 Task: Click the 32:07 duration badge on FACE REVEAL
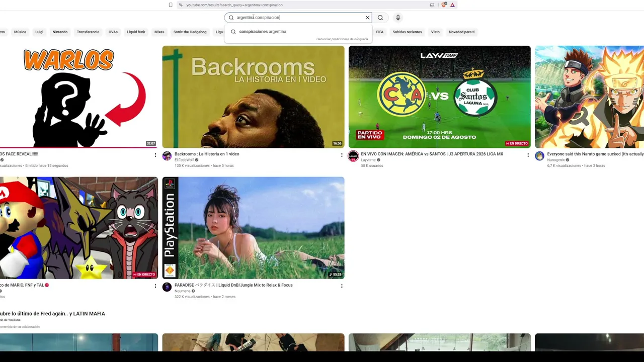151,144
